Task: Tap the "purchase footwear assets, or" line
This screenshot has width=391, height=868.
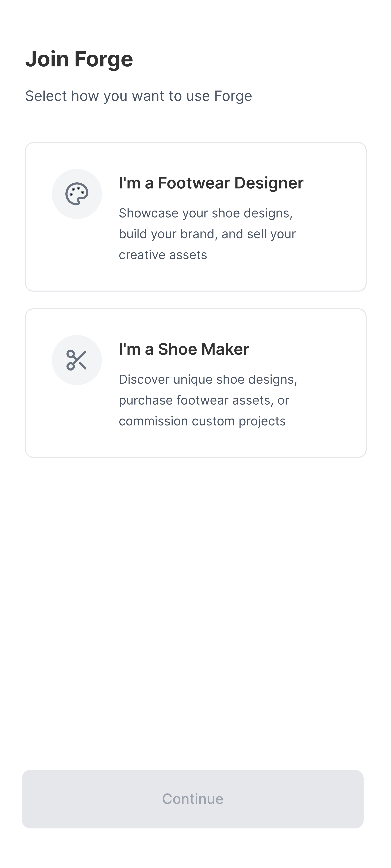Action: [204, 400]
